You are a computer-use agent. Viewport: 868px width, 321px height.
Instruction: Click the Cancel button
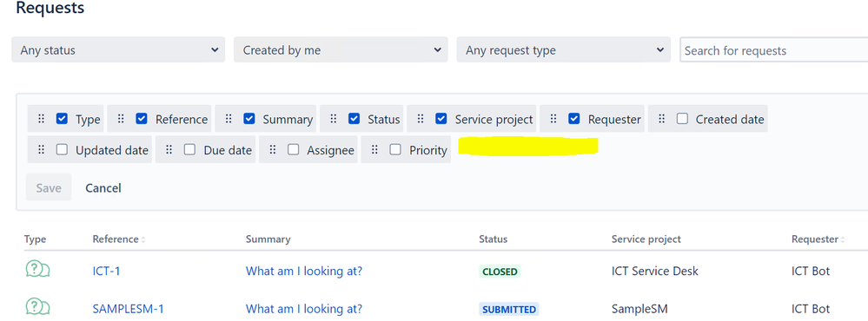pyautogui.click(x=103, y=188)
